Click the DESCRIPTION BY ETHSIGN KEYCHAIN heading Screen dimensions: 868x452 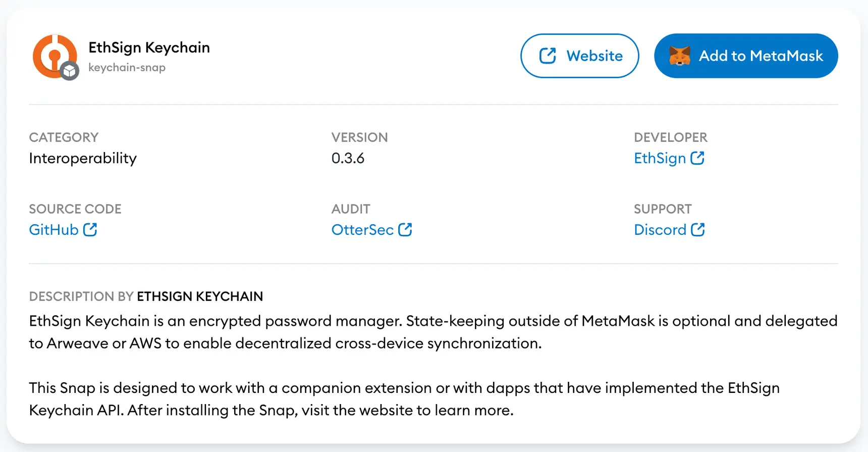146,296
